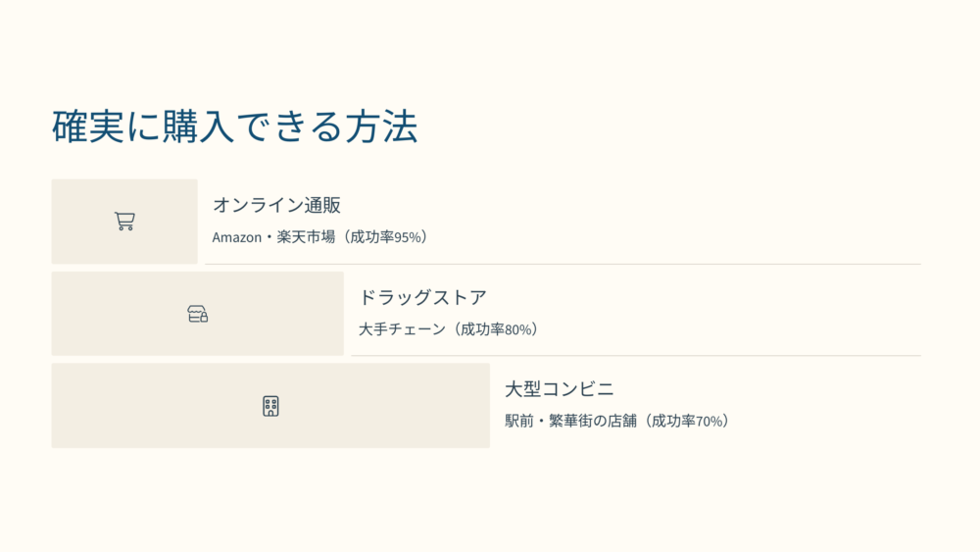The image size is (980, 552).
Task: Click the widest beige bar with building icon
Action: 270,405
